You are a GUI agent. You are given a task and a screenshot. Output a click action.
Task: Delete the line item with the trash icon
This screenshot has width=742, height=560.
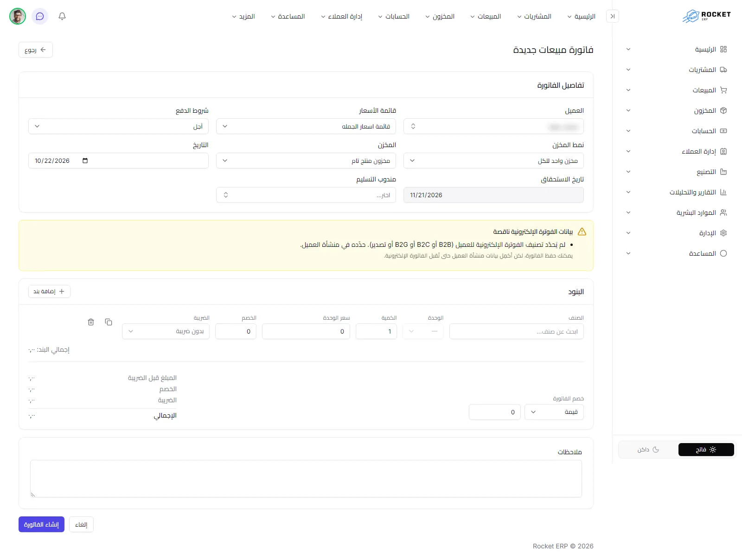point(91,322)
